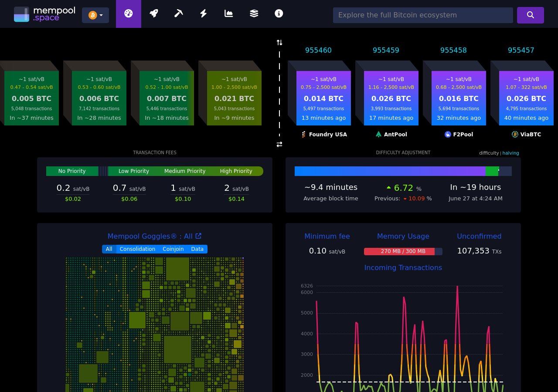The image size is (558, 392).
Task: Click the Foundry USA pool logo icon
Action: click(x=304, y=135)
